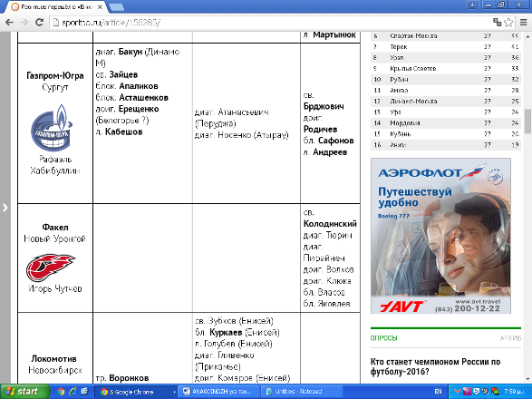Click the third quick launch icon

pos(83,392)
